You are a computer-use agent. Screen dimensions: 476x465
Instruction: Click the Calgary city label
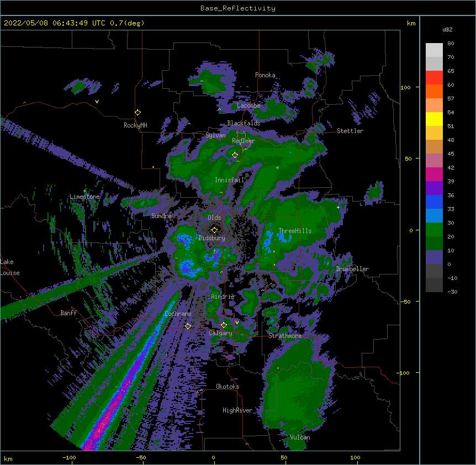coord(220,333)
